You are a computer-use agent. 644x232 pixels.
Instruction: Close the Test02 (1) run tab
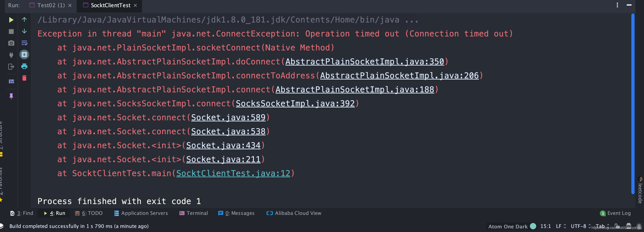pyautogui.click(x=70, y=5)
